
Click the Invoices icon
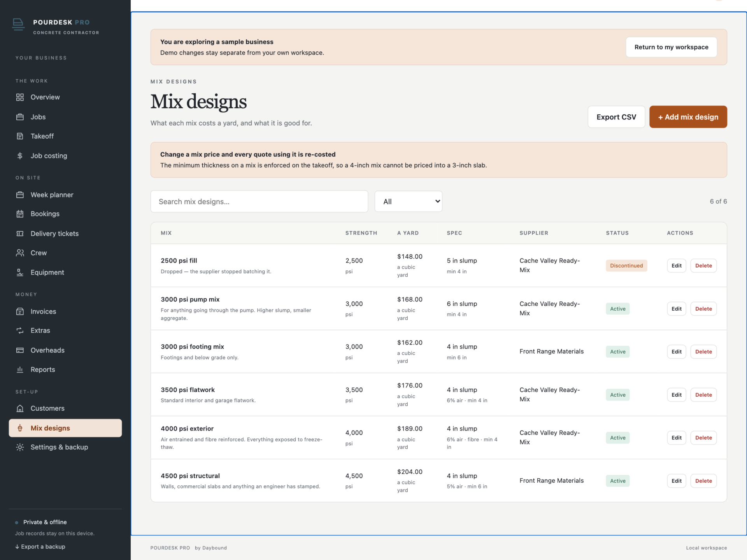tap(20, 311)
